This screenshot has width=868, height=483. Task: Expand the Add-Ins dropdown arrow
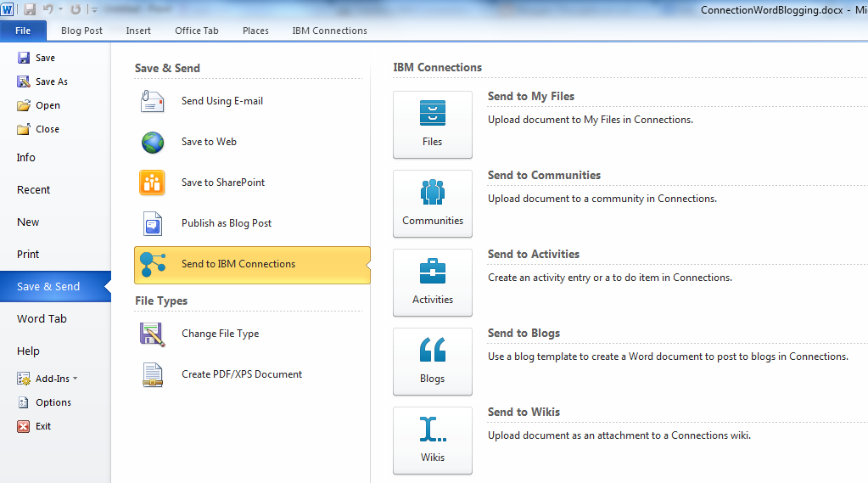(x=76, y=379)
